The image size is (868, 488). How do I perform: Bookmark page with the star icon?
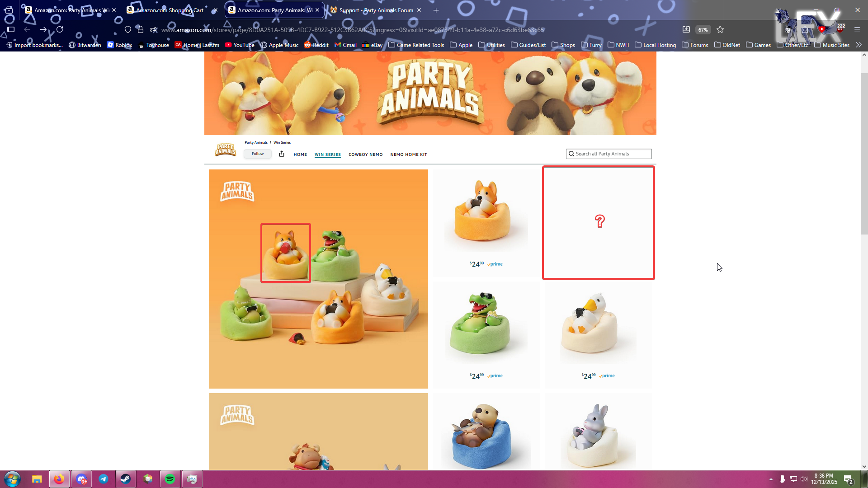(720, 30)
